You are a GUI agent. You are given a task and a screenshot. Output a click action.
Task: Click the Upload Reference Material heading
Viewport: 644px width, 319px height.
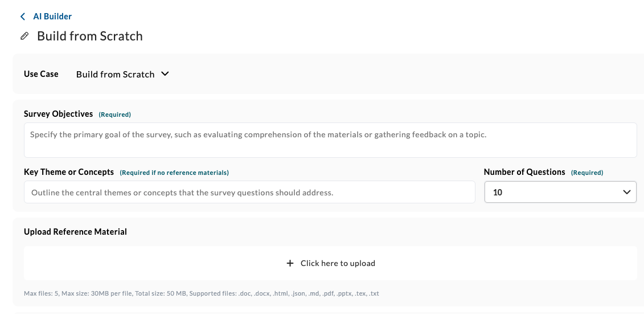[75, 232]
